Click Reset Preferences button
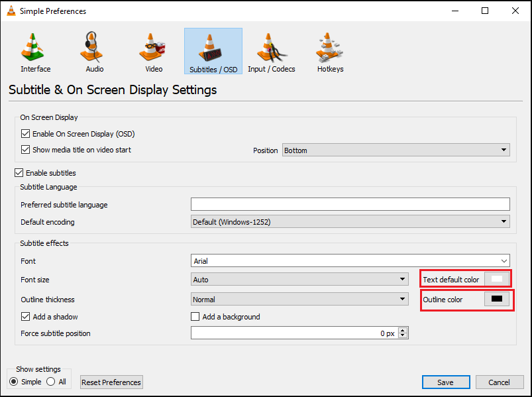The height and width of the screenshot is (397, 532). tap(111, 382)
